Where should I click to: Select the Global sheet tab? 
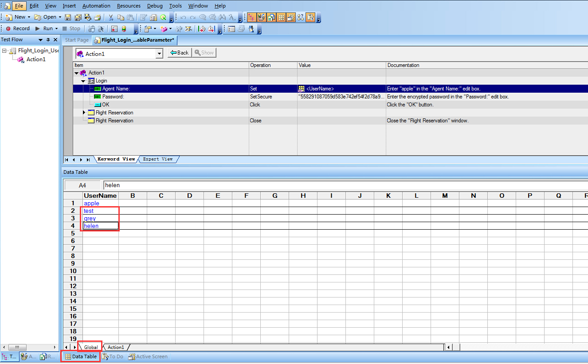91,347
